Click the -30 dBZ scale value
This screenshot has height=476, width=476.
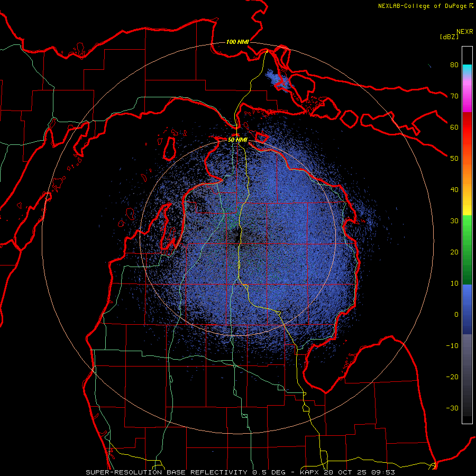(x=452, y=408)
